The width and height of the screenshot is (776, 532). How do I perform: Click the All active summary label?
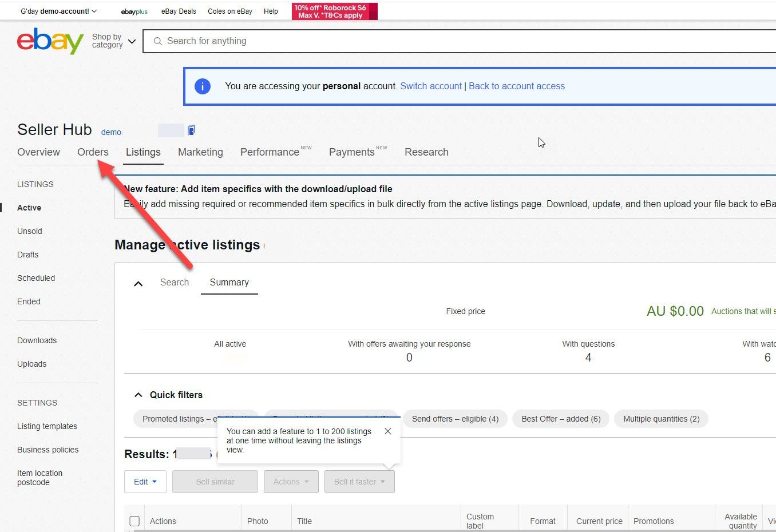coord(230,344)
